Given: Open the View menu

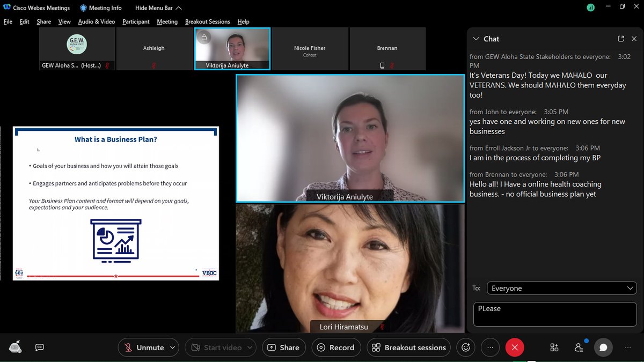Looking at the screenshot, I should click(65, 22).
